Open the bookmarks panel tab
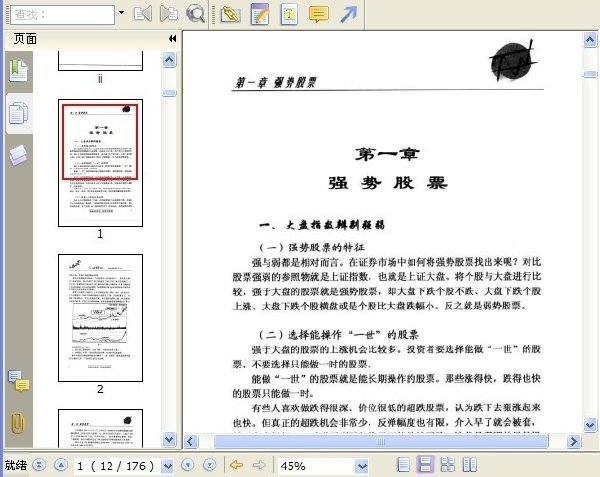 click(x=19, y=70)
